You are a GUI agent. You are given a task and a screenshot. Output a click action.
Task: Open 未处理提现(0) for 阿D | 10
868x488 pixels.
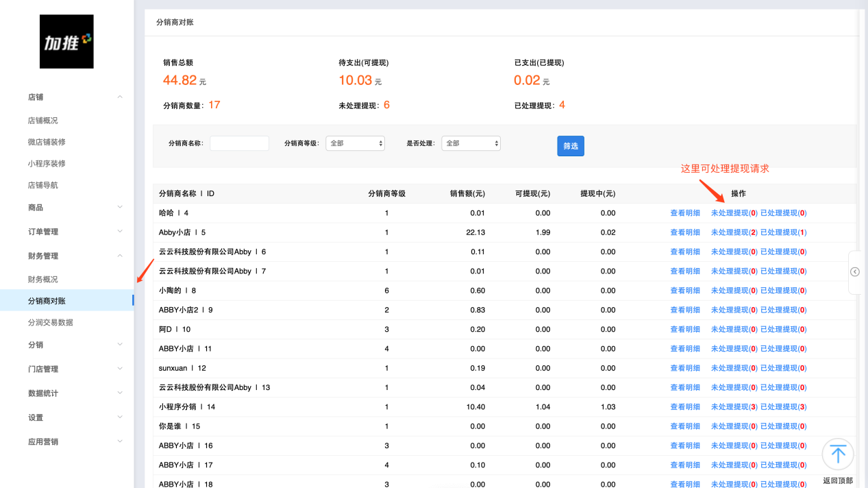pos(734,330)
